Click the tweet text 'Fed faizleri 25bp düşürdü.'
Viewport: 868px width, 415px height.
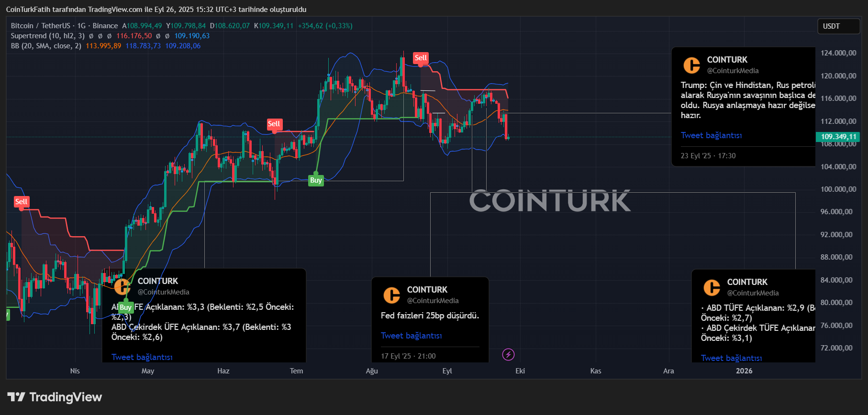click(x=430, y=316)
